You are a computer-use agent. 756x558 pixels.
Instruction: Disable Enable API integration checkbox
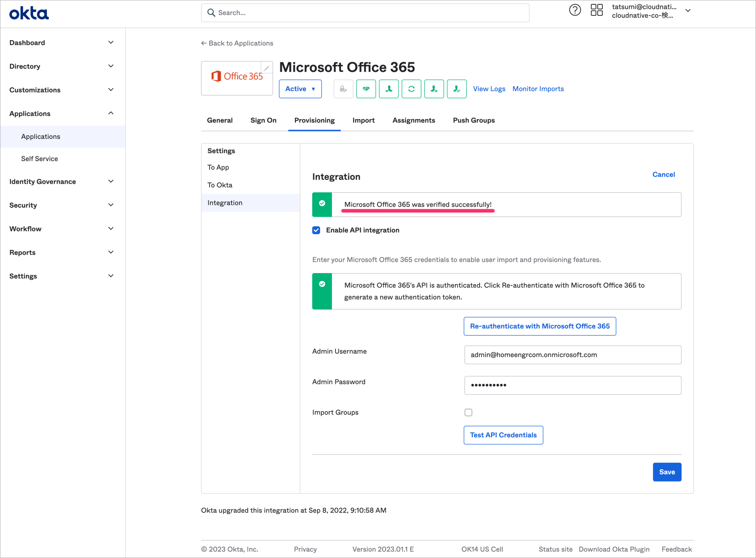point(316,230)
